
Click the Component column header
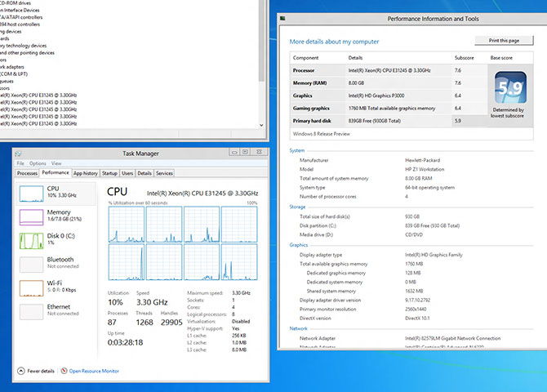pos(305,58)
